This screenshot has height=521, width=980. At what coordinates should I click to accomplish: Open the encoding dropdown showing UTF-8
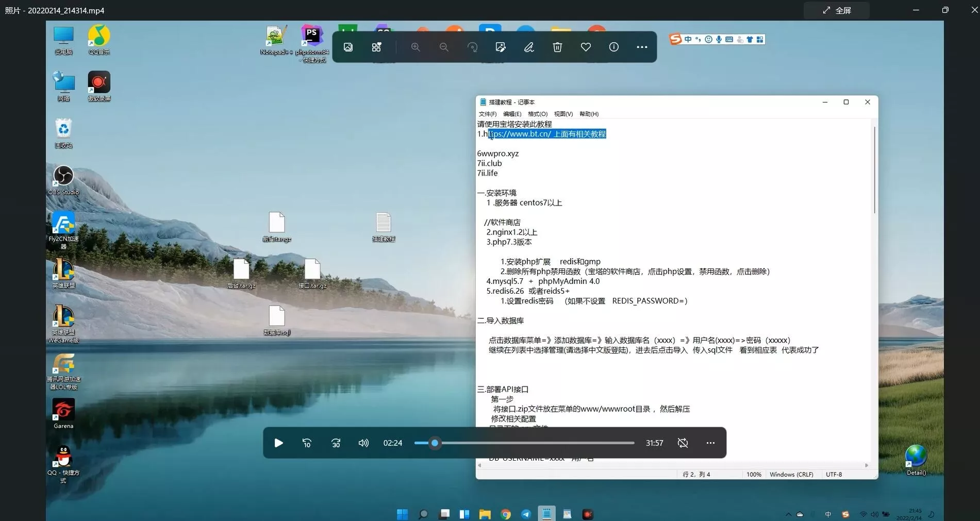coord(834,474)
